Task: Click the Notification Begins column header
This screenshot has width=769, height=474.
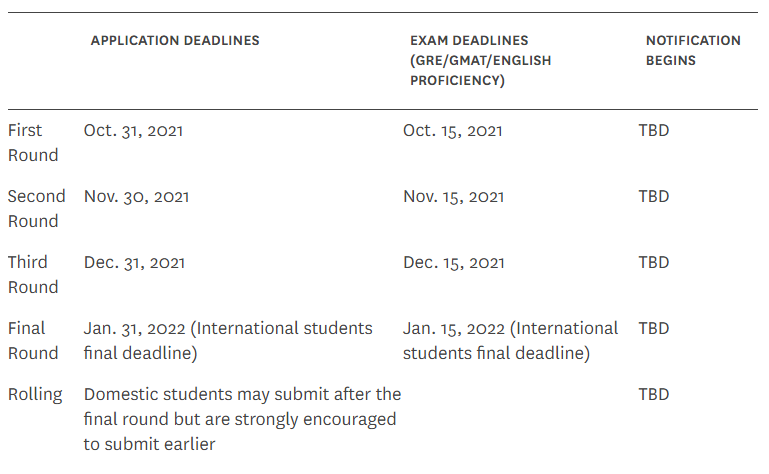Action: pos(693,51)
